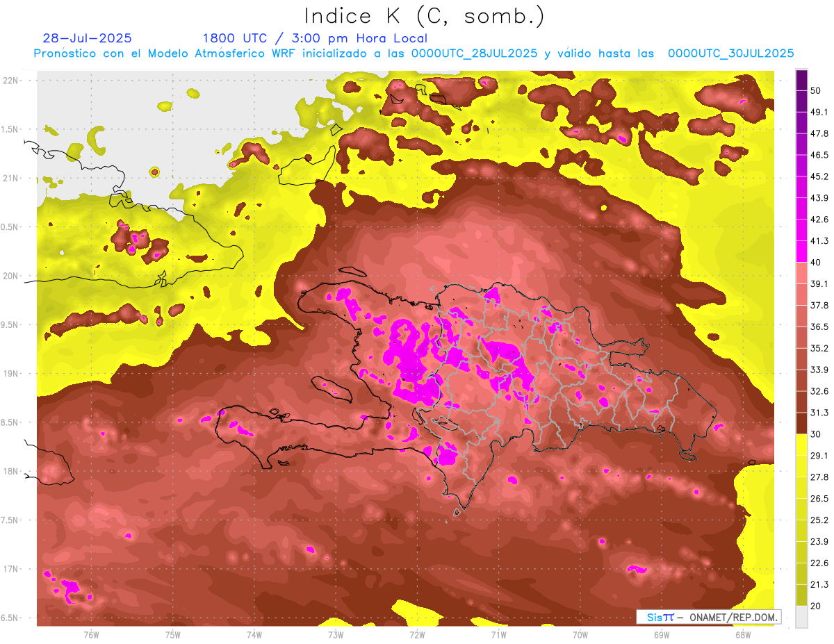Click the '39.1' color scale value
This screenshot has height=644, width=834.
coord(819,283)
